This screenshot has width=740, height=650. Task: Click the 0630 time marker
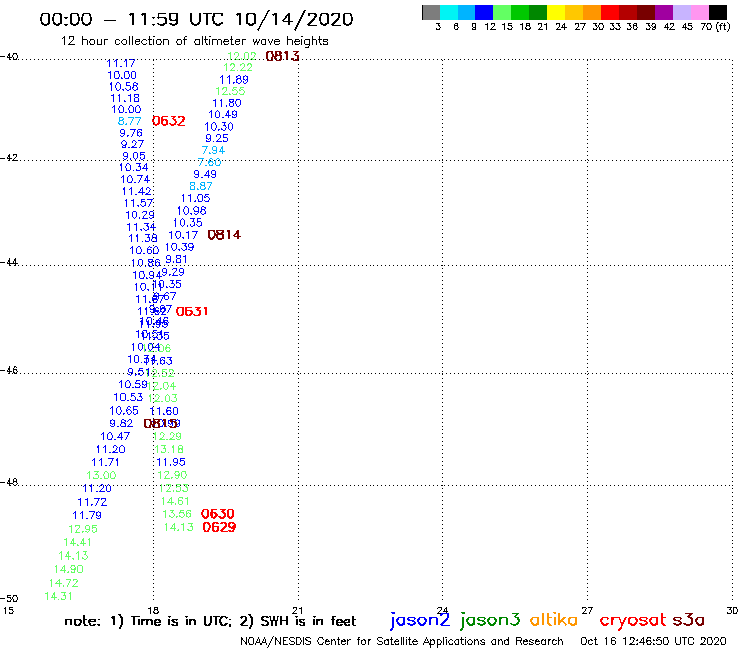pos(218,514)
